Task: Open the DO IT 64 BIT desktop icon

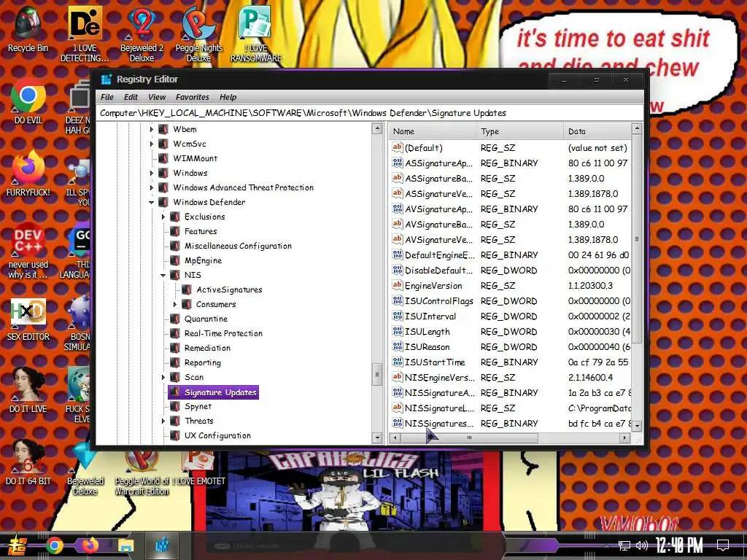Action: click(28, 462)
